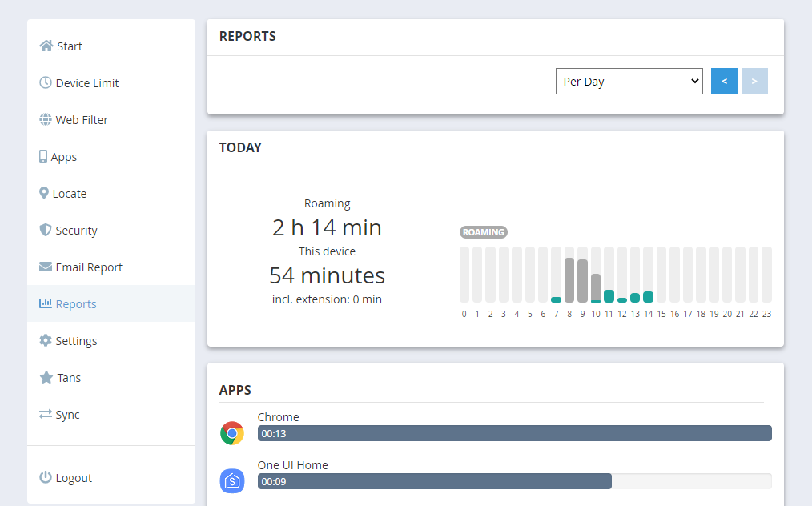This screenshot has width=812, height=506.
Task: Go to previous day with < button
Action: [x=724, y=82]
